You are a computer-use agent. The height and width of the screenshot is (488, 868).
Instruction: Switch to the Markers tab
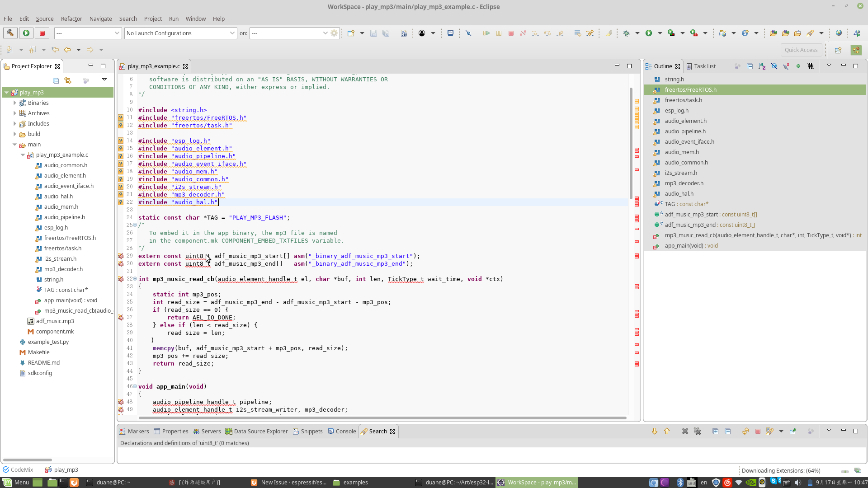134,432
